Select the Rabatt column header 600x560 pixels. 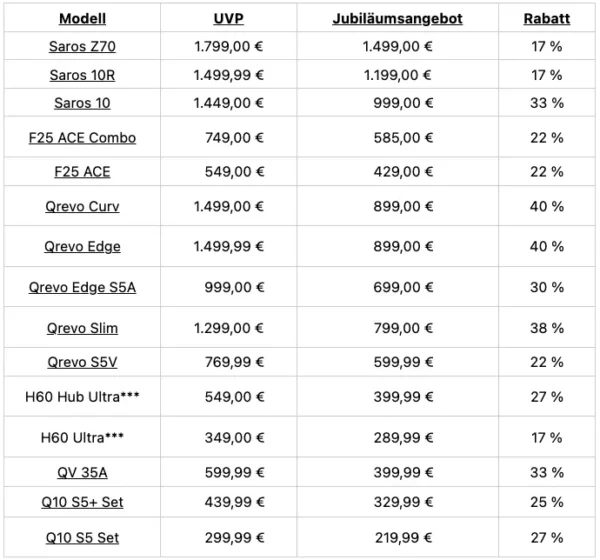tap(547, 18)
